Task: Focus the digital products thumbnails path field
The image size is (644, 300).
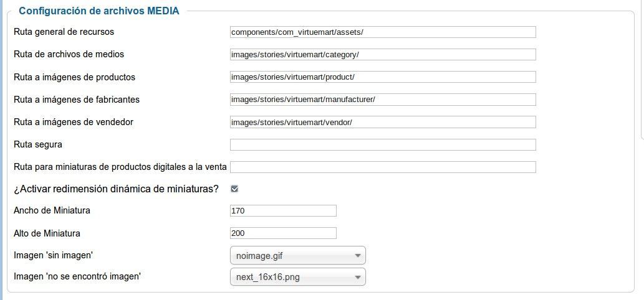Action: click(x=383, y=167)
